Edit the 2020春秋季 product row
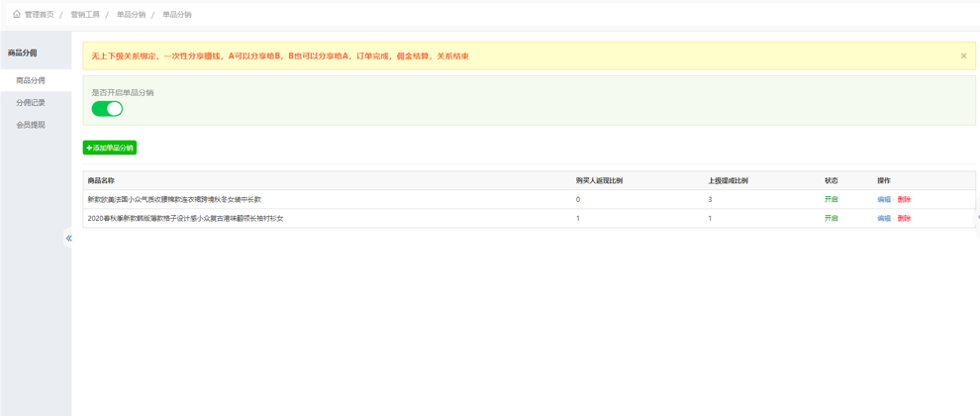The image size is (980, 417). tap(884, 218)
